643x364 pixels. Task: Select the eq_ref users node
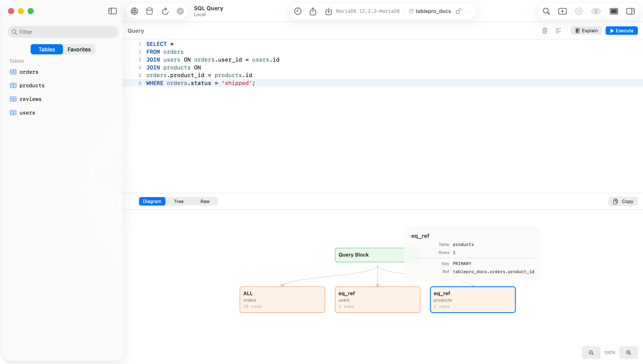(x=377, y=299)
